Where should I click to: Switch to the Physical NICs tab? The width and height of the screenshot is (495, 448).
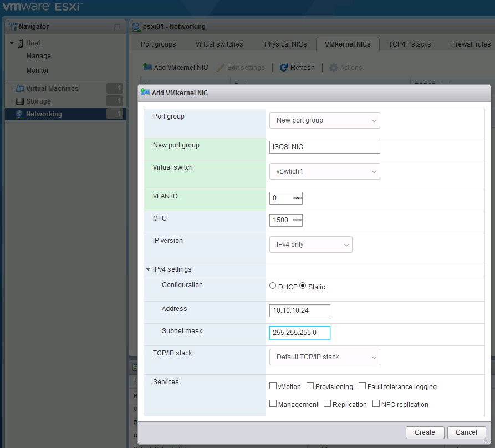285,44
